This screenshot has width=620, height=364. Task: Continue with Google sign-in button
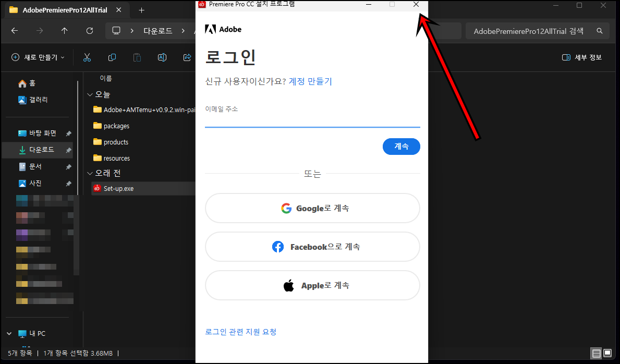[312, 208]
